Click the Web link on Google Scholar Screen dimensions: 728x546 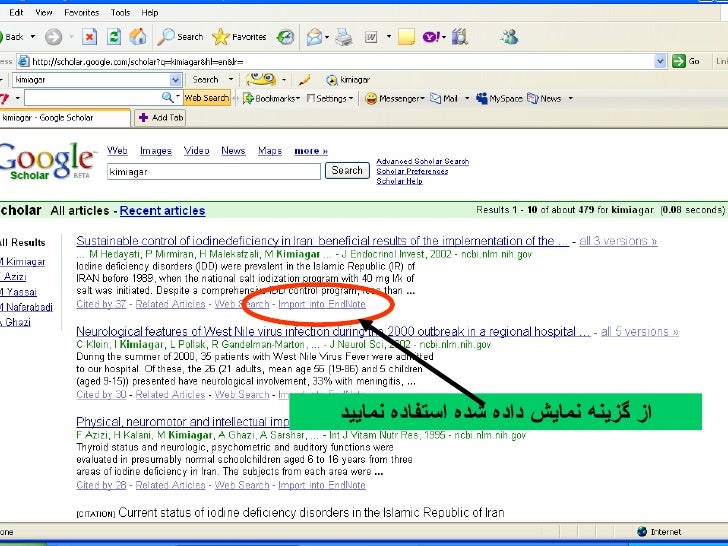(x=117, y=151)
